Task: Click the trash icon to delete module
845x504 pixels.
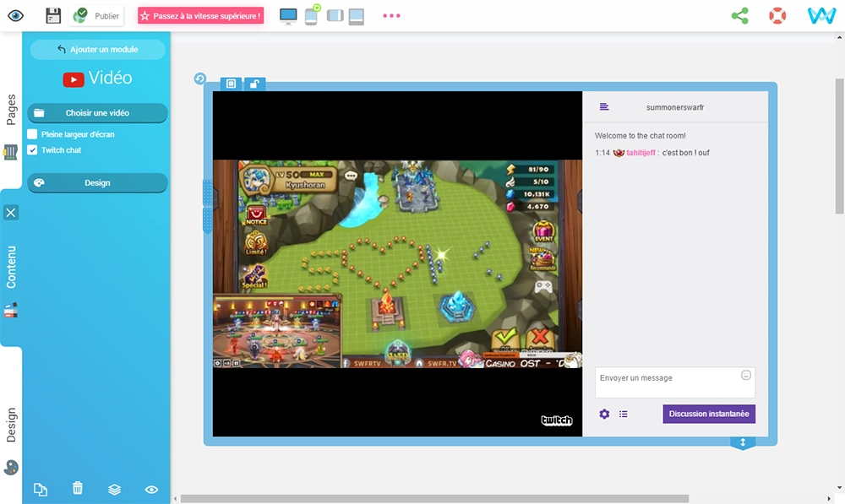Action: pos(78,488)
